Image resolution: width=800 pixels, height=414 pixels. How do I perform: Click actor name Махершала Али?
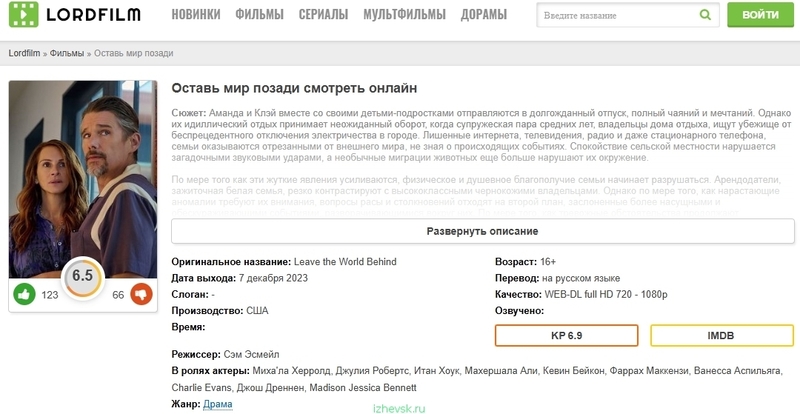tap(501, 371)
